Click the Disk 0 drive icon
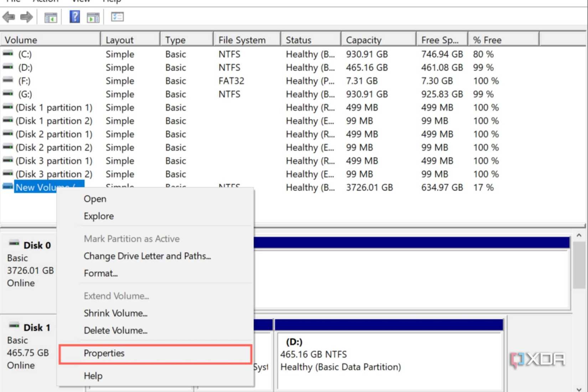Image resolution: width=588 pixels, height=392 pixels. pos(13,243)
